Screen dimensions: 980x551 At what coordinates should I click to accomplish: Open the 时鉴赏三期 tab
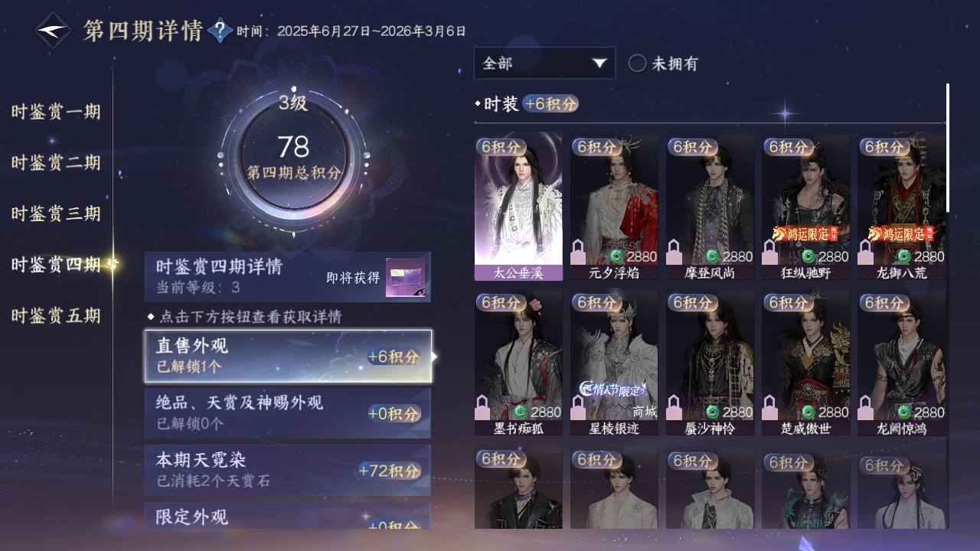click(x=56, y=214)
